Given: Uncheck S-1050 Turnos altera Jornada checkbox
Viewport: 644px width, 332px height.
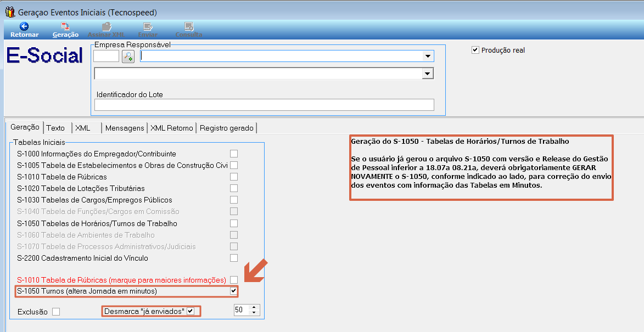Looking at the screenshot, I should coord(234,291).
